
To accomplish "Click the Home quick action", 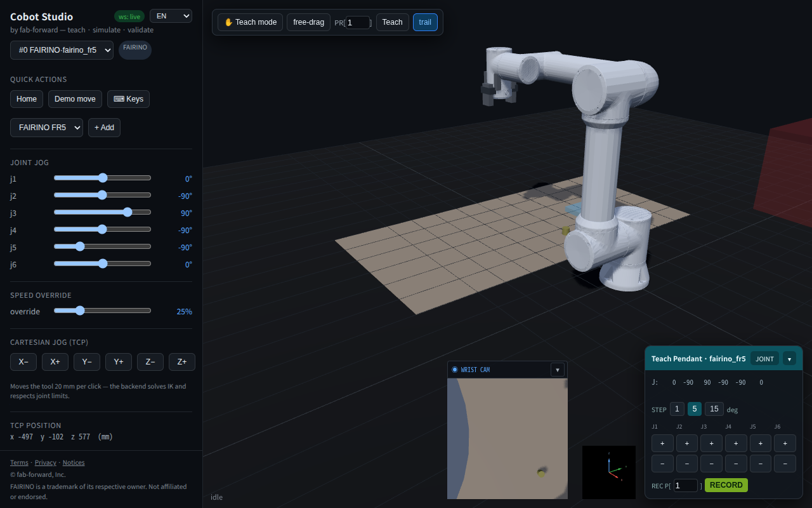I will 27,99.
